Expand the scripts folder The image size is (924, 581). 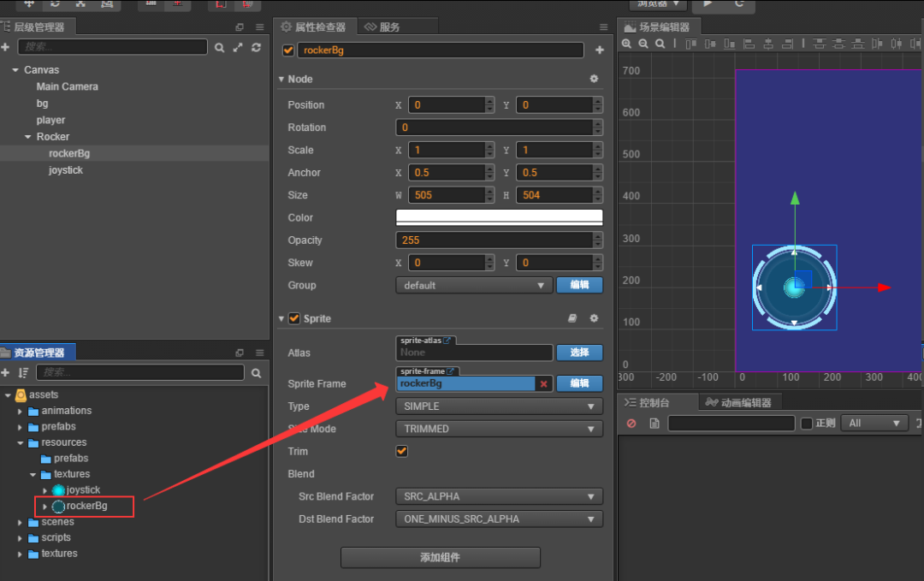point(20,538)
